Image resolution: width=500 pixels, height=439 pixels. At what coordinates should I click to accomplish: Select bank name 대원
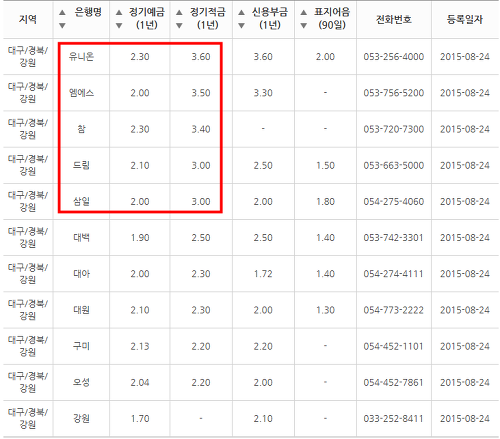pos(81,310)
